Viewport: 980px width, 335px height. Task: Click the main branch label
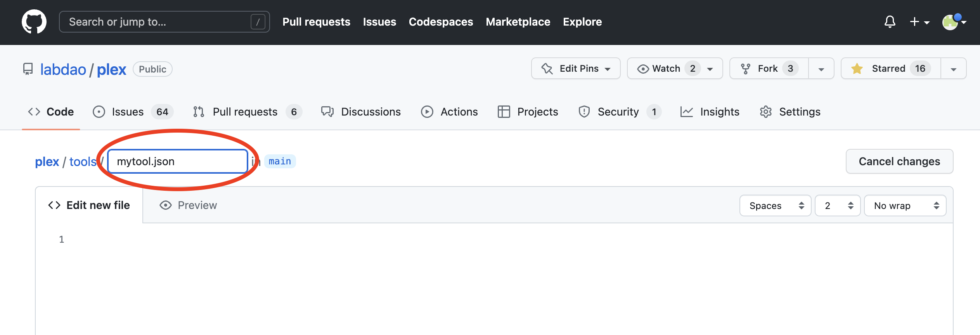pyautogui.click(x=280, y=161)
